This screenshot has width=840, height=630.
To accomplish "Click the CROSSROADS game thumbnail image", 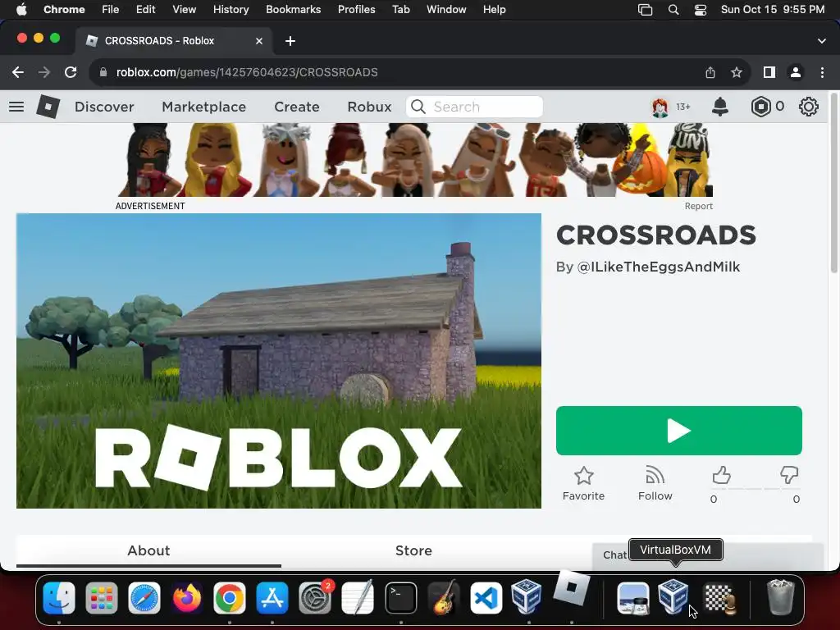I will [279, 361].
